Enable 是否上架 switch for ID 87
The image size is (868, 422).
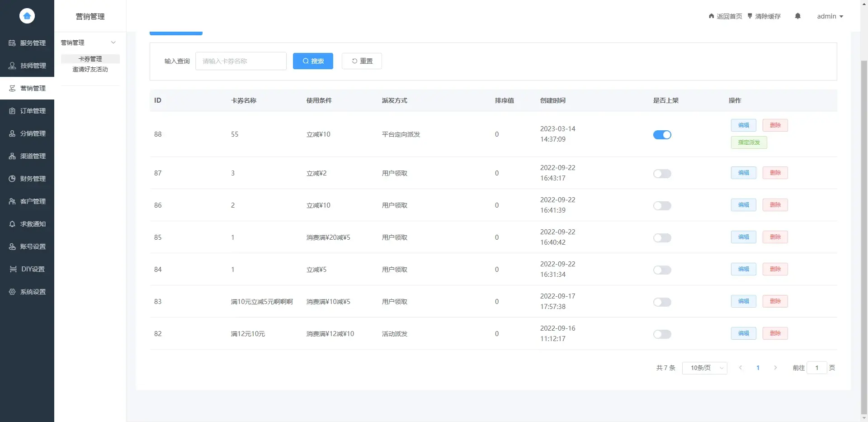[x=662, y=174]
